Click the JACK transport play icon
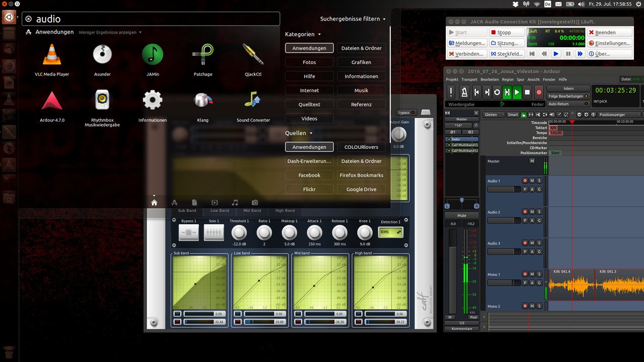The width and height of the screenshot is (644, 362). [x=555, y=54]
